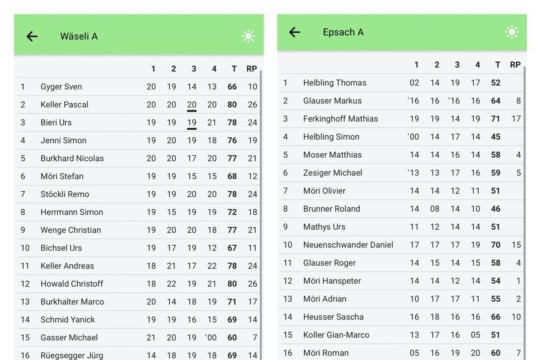540x360 pixels.
Task: Open Gyger Sven's result row
Action: (139, 87)
